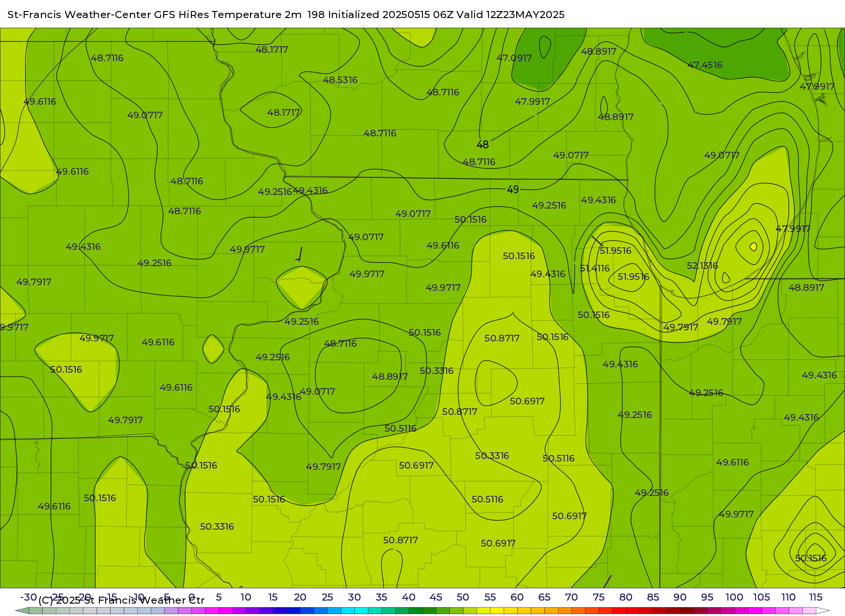Click the 48 contour line label
This screenshot has height=616, width=845.
pyautogui.click(x=483, y=145)
